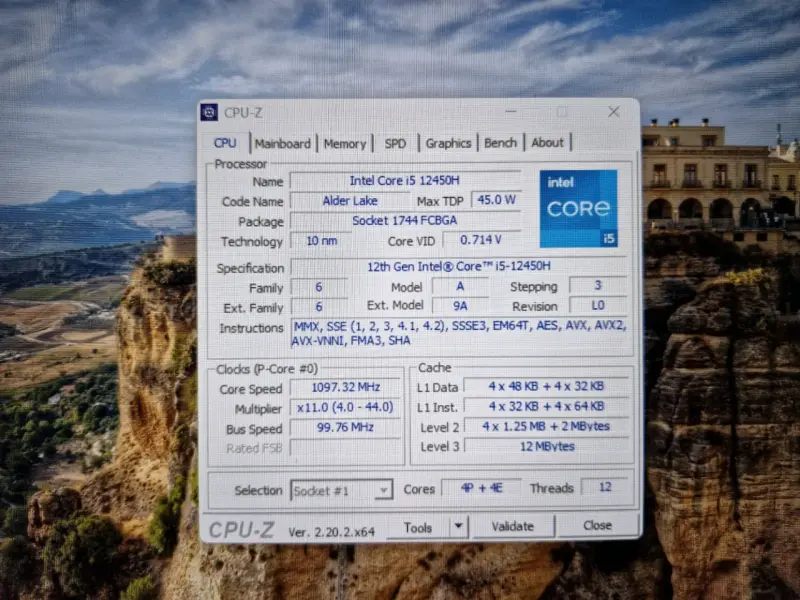
Task: Expand the Tools dropdown arrow
Action: [458, 526]
